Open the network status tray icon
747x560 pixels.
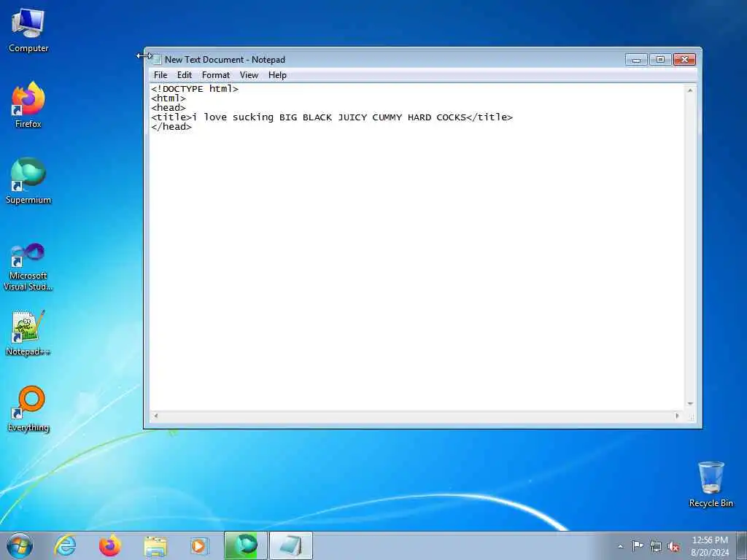click(x=656, y=546)
